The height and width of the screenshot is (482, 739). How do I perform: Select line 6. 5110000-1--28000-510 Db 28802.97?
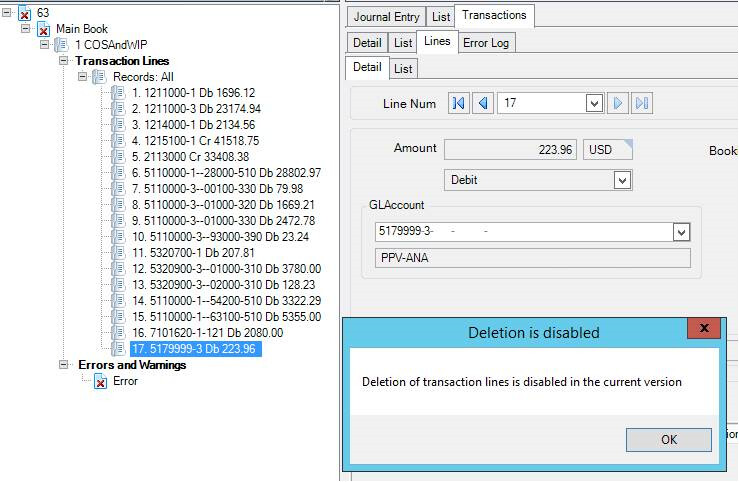226,173
